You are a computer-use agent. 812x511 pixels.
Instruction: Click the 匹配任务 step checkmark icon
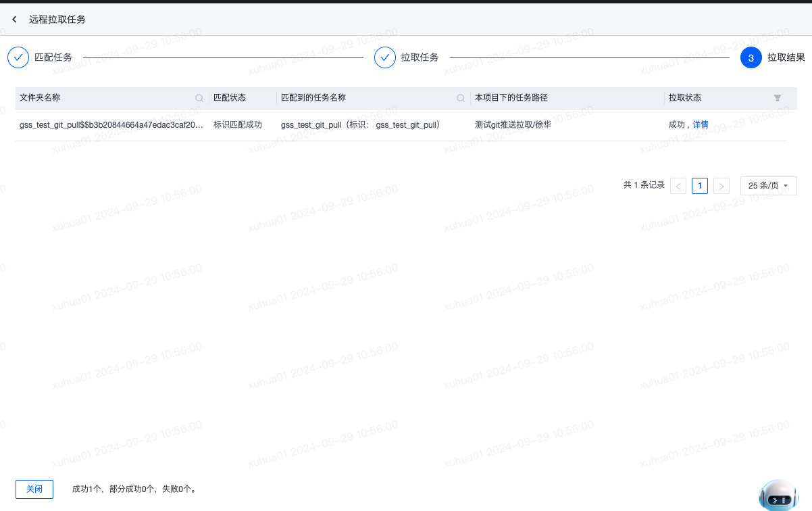click(x=18, y=57)
